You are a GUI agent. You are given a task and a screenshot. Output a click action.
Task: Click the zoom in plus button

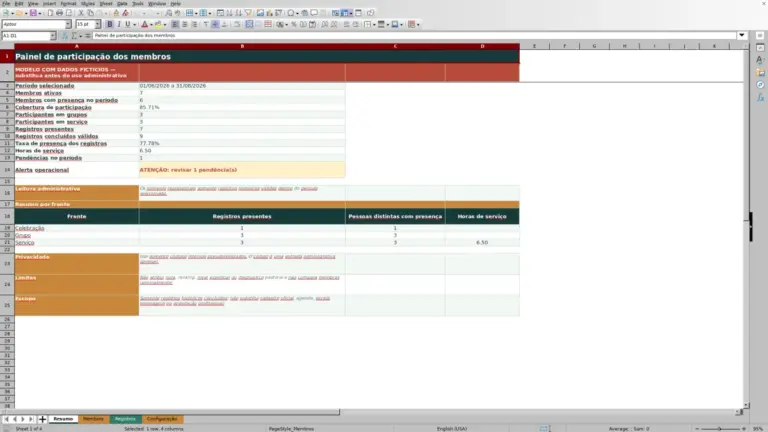pyautogui.click(x=744, y=429)
